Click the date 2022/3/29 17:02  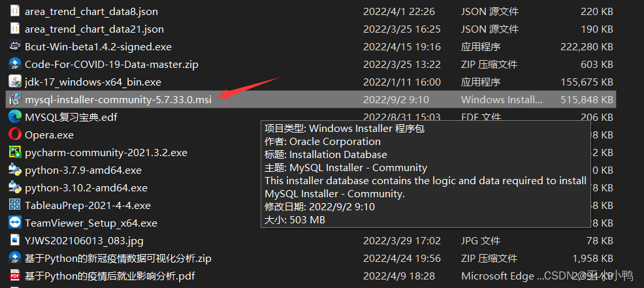pos(402,241)
